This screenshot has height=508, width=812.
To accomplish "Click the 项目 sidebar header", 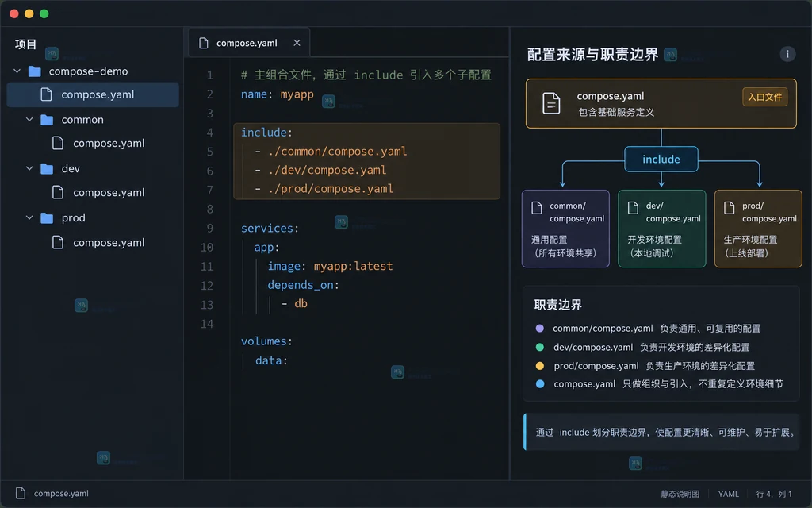I will (25, 44).
